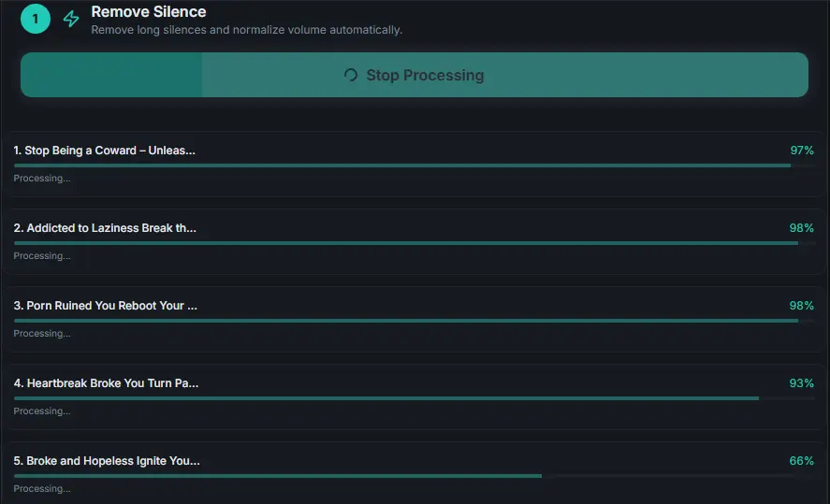The height and width of the screenshot is (504, 830).
Task: Select "5. Broke and Hopeless Ignite You..." title
Action: [107, 461]
